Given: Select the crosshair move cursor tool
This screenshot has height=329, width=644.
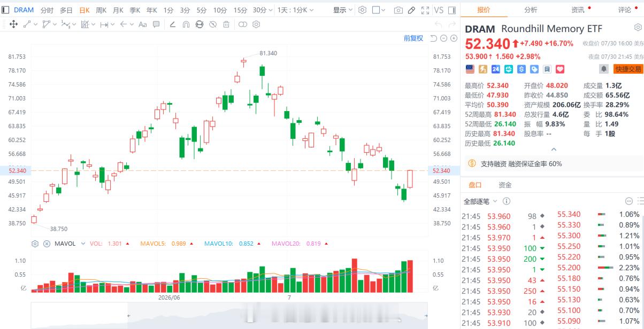Looking at the screenshot, I should [x=13, y=24].
